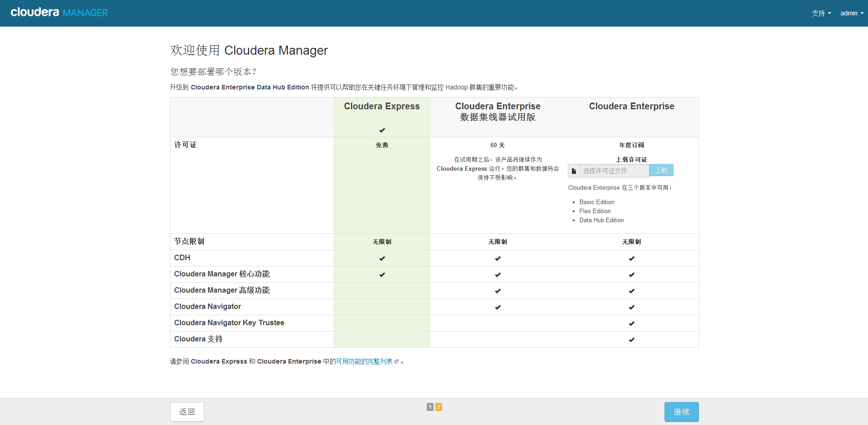Click the Cloudera 支持 row label
Image resolution: width=868 pixels, height=425 pixels.
coord(198,339)
